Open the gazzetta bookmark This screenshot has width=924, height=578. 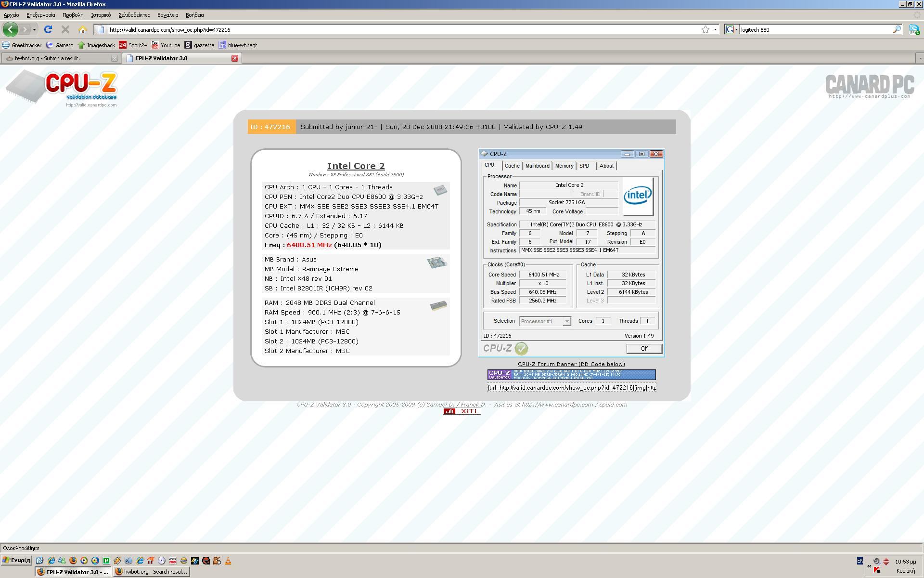point(200,45)
